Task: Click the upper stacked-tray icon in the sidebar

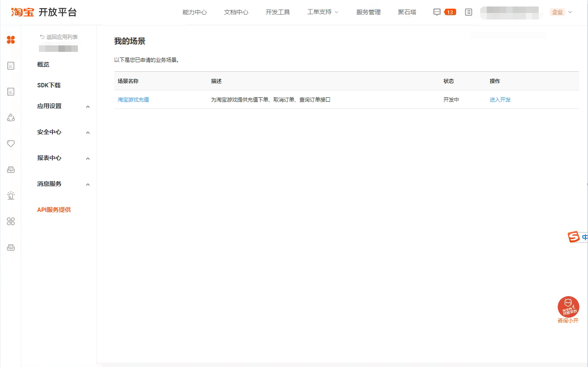Action: [x=11, y=169]
